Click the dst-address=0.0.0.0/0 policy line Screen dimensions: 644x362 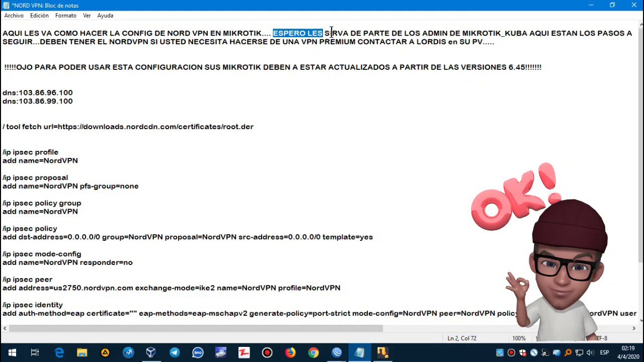(x=188, y=237)
